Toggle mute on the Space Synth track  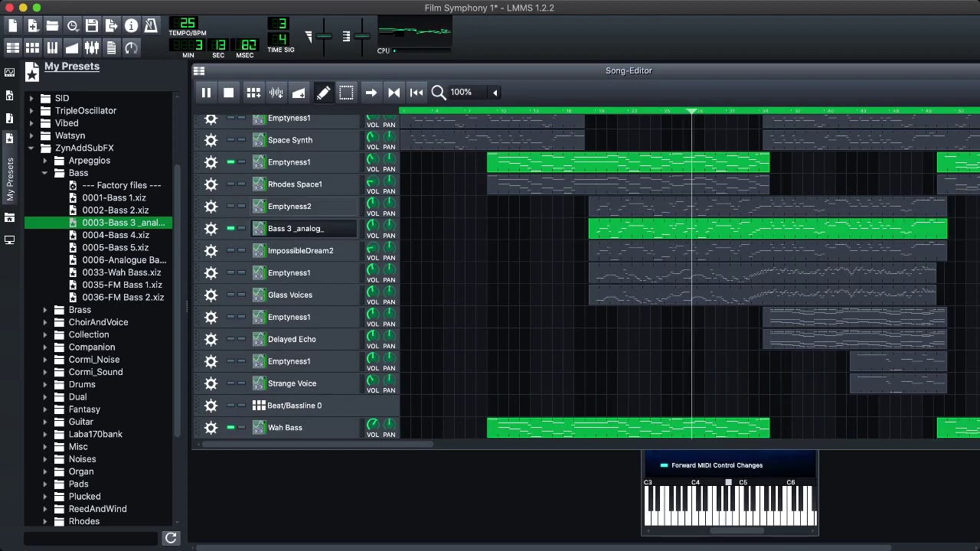point(230,139)
